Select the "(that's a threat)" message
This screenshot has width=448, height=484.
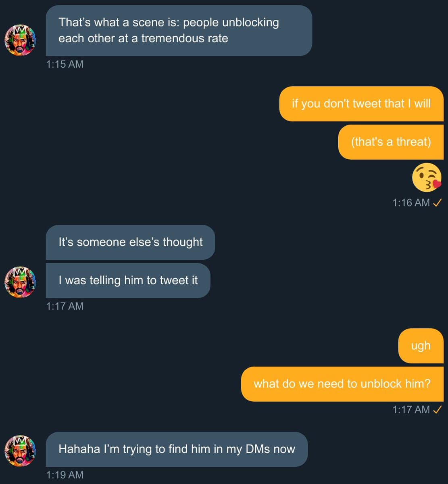390,142
